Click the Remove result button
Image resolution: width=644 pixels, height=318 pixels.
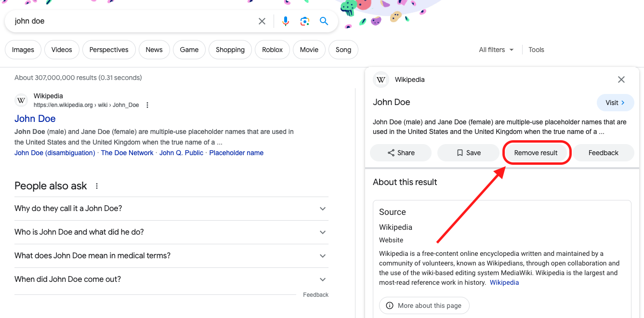536,152
